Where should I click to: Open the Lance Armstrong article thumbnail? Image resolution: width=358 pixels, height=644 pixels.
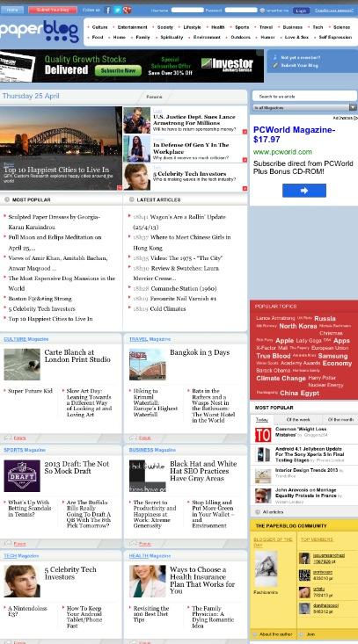click(x=137, y=120)
